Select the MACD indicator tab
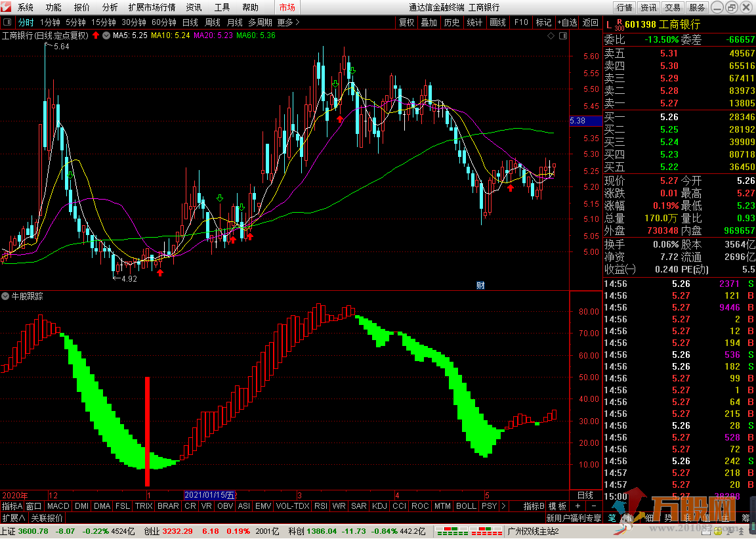This screenshot has width=756, height=539. (x=58, y=506)
